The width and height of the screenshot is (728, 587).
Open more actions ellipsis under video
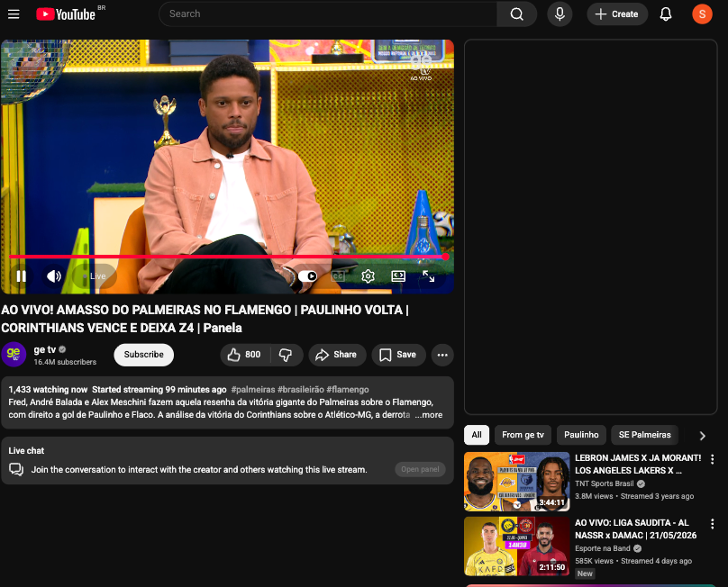[442, 355]
